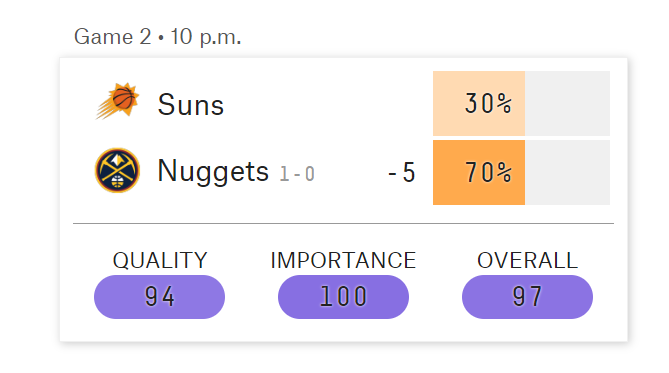The image size is (669, 373).
Task: Click the Importance rating pill showing 100
Action: (x=343, y=297)
